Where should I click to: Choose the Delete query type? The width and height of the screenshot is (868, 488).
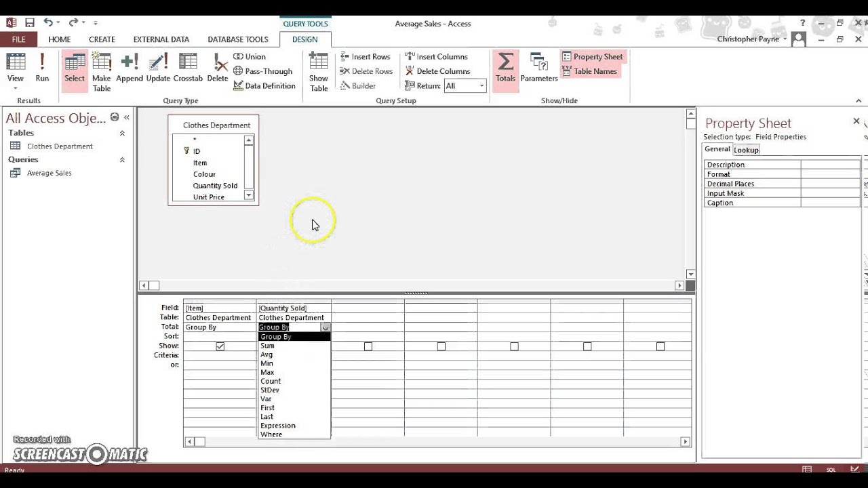(x=218, y=68)
